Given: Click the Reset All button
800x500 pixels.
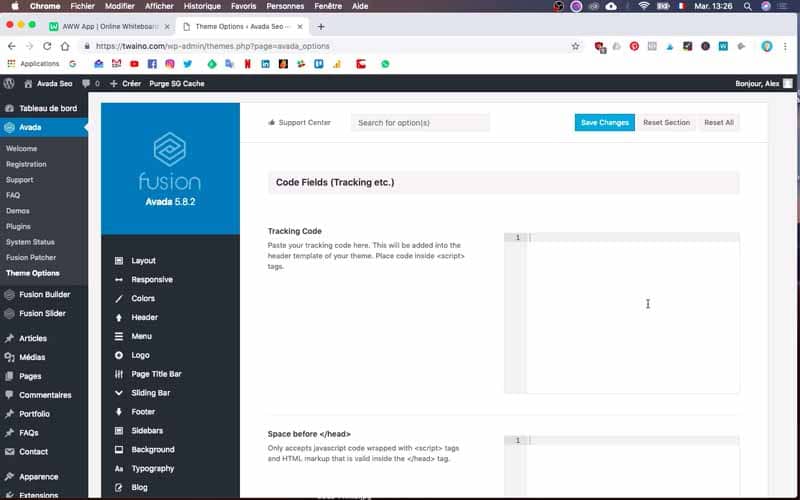Looking at the screenshot, I should (719, 122).
